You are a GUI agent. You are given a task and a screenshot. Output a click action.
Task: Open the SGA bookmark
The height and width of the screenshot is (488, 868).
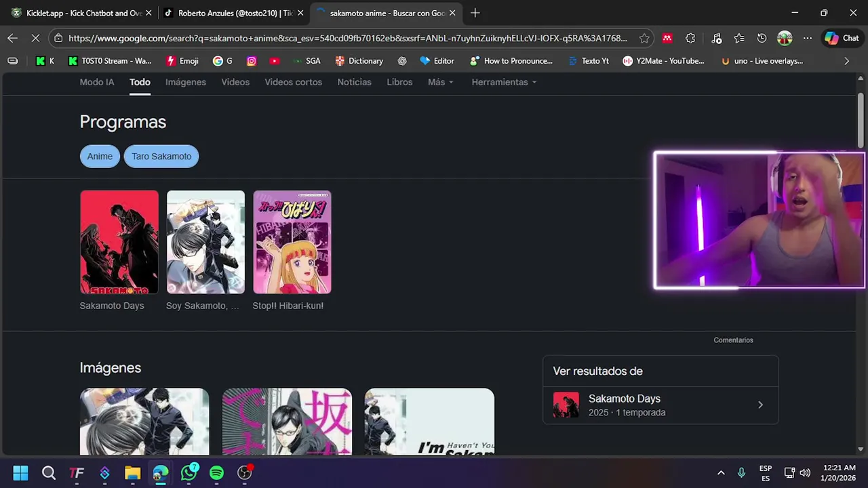pyautogui.click(x=307, y=61)
